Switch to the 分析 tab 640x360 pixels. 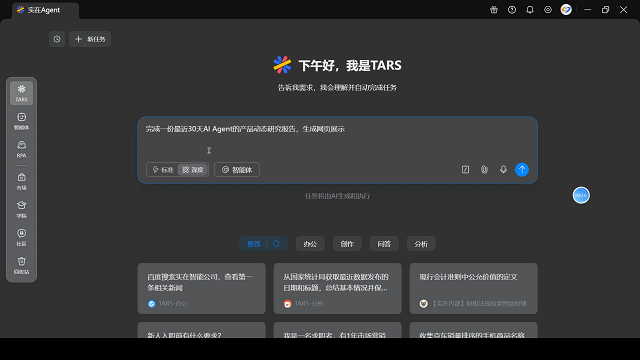click(421, 244)
